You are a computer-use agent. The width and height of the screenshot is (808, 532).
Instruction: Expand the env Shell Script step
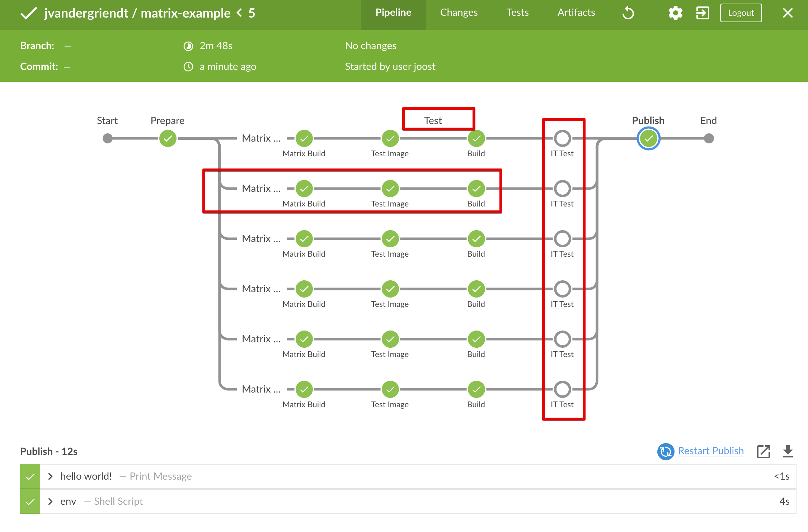(x=50, y=501)
